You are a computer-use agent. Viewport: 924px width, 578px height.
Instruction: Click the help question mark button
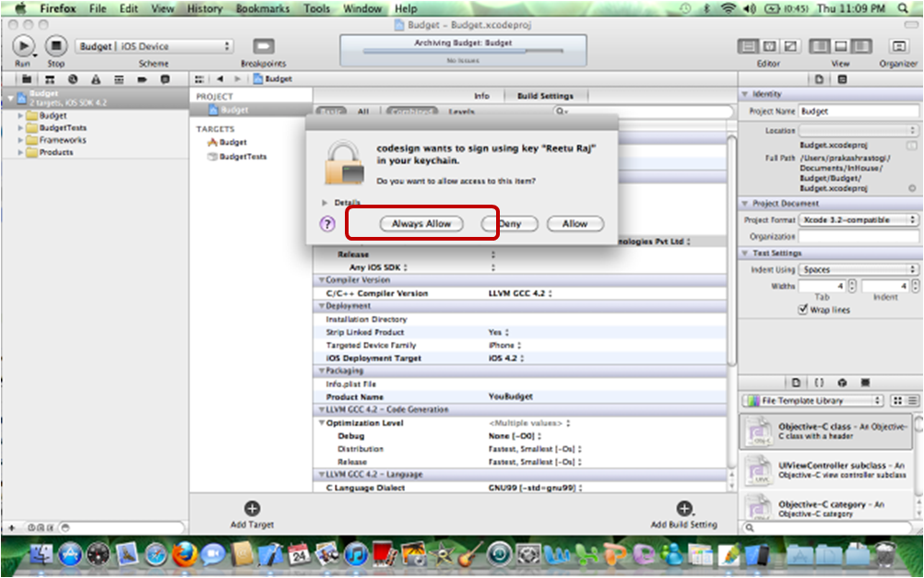point(327,224)
